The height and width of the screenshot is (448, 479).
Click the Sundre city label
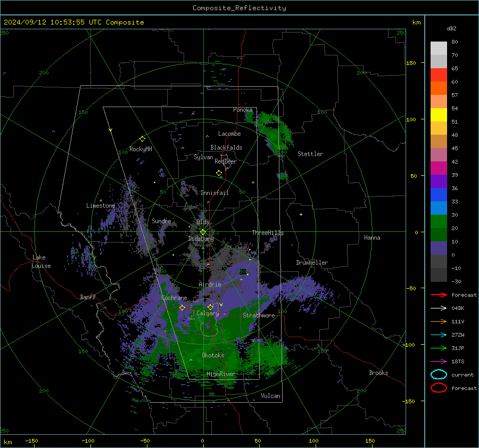click(x=161, y=221)
